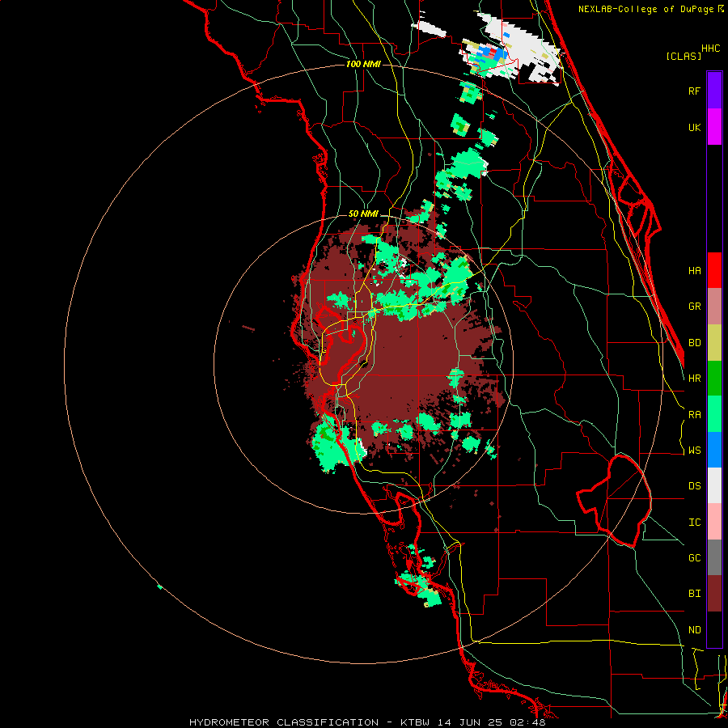Click the 'HYDROMETEOR CLASSIFICATION' title text
728x728 pixels.
[x=284, y=722]
